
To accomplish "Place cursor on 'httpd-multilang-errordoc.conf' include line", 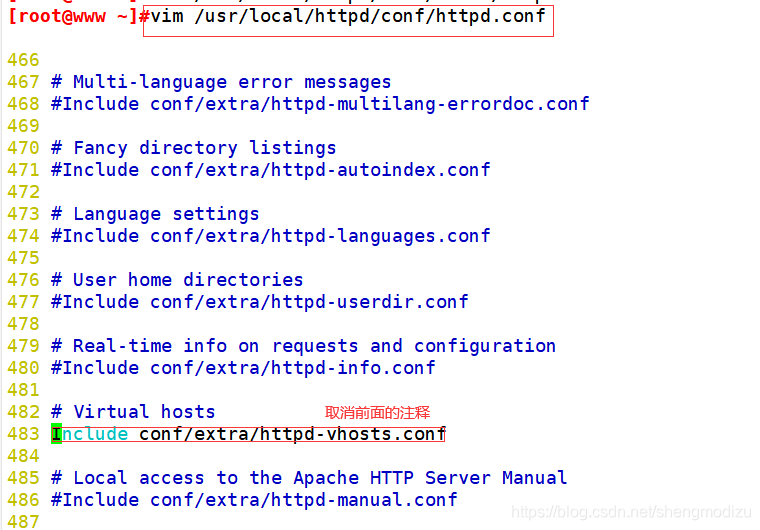I will pos(320,104).
